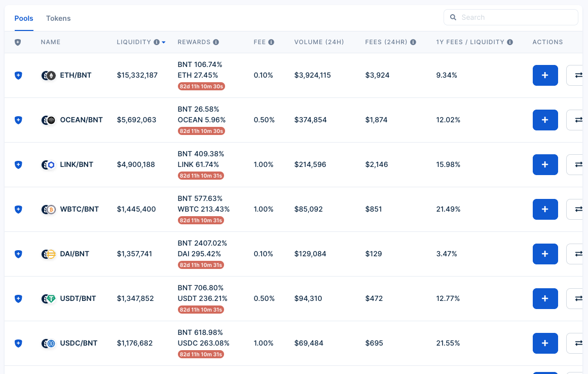
Task: Switch to the Tokens tab
Action: point(58,18)
